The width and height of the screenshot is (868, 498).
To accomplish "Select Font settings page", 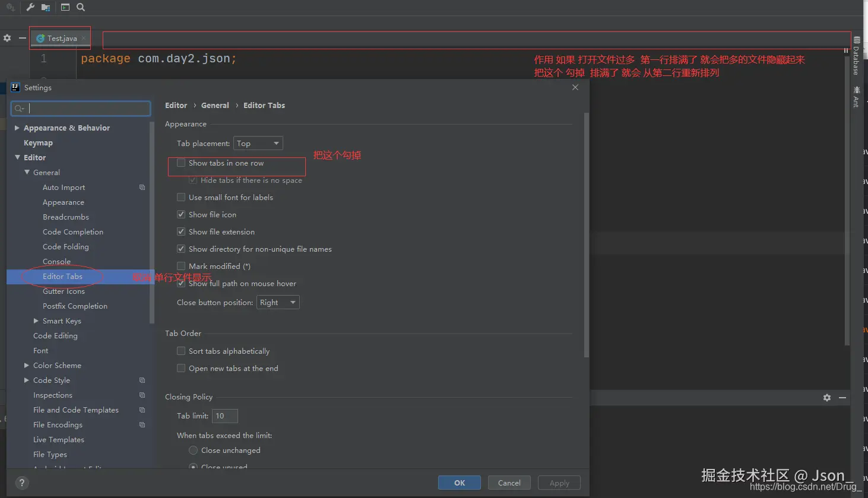I will tap(41, 351).
